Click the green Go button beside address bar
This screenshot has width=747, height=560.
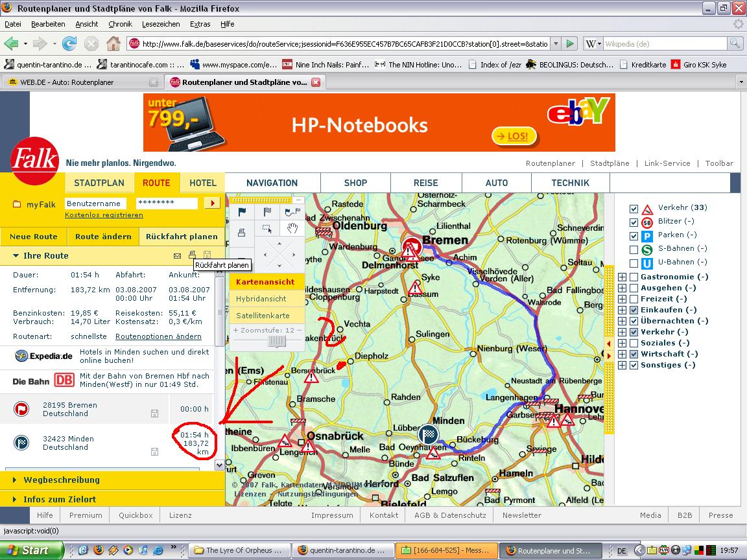[570, 44]
